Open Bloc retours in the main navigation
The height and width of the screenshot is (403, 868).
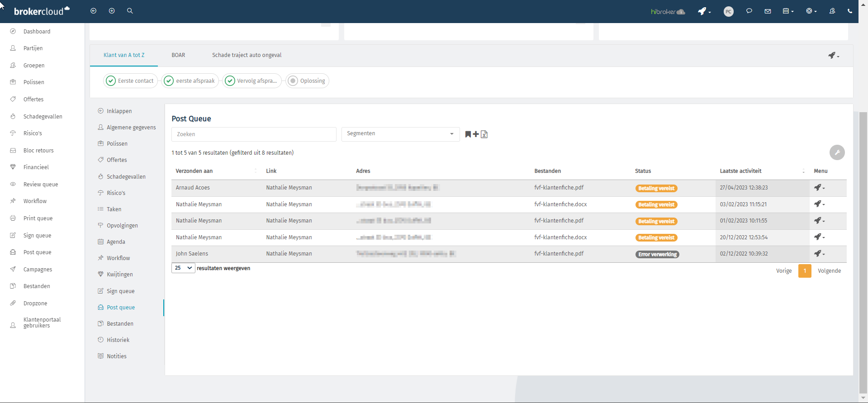point(38,150)
